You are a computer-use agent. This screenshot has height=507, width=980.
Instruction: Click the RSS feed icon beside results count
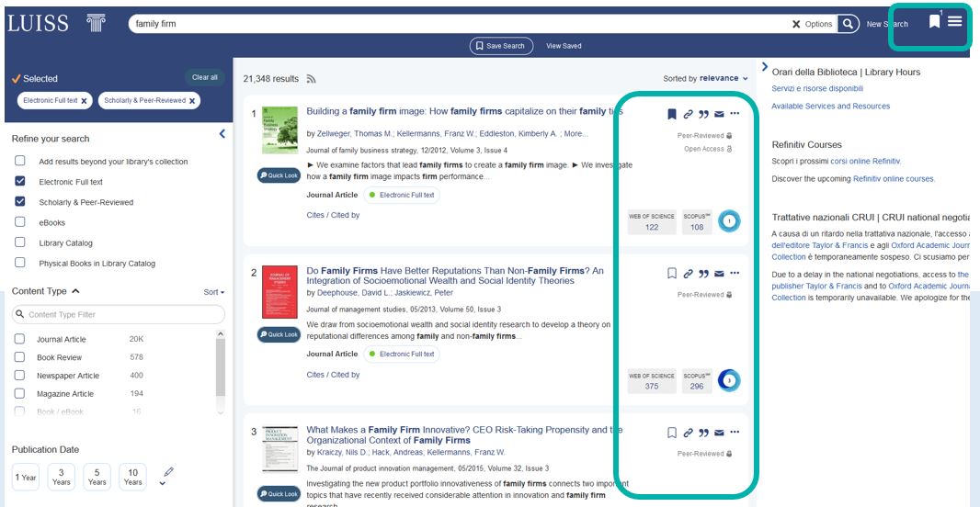(311, 79)
